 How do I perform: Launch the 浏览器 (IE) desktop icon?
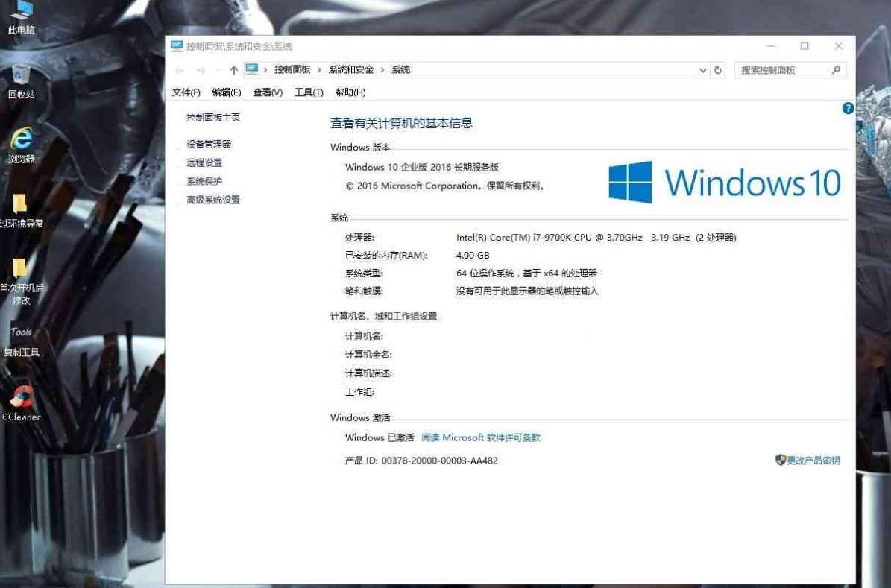pos(21,142)
